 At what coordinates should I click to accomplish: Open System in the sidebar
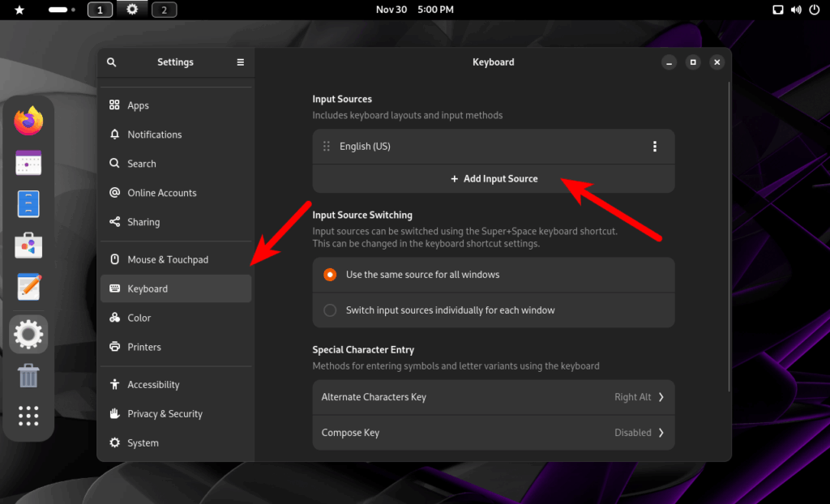point(176,442)
